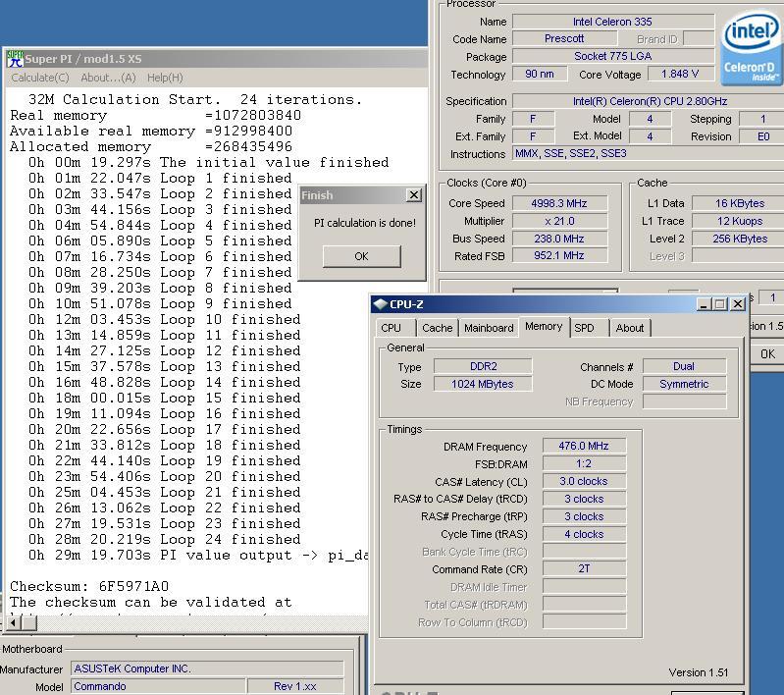Click the Specification field Celeron CPU 2.80GHz
Screen dimensions: 784x695
pyautogui.click(x=648, y=101)
